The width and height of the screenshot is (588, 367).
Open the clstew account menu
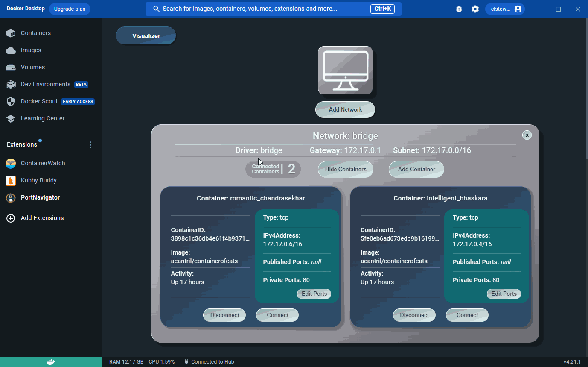coord(505,9)
